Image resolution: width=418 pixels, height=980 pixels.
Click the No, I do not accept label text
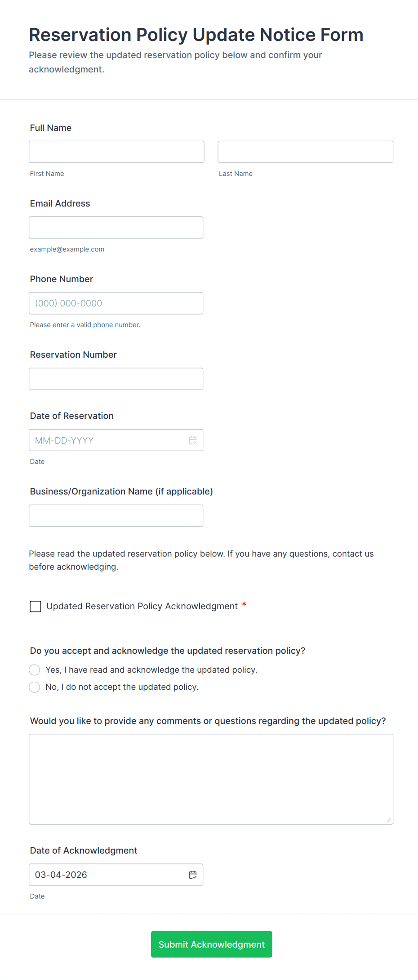tap(122, 687)
